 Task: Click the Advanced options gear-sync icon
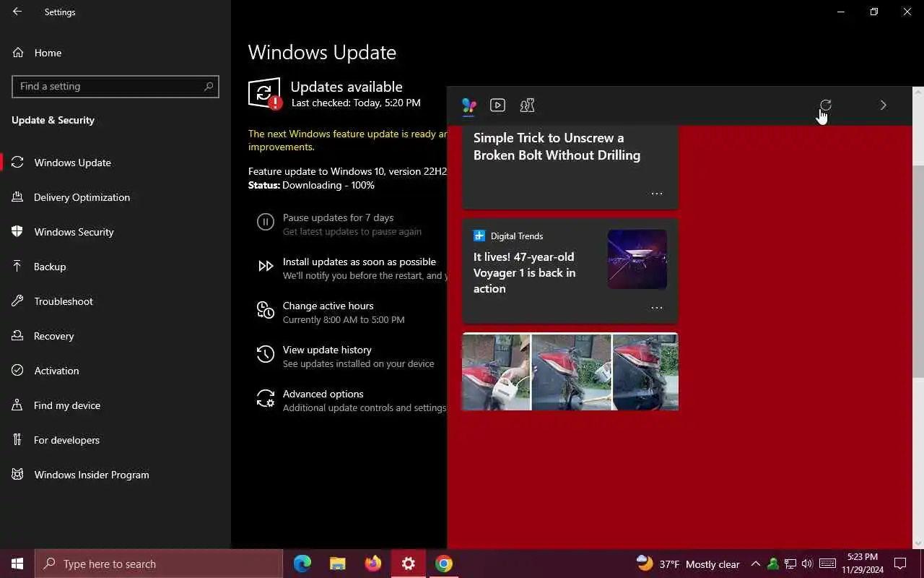[x=266, y=399]
